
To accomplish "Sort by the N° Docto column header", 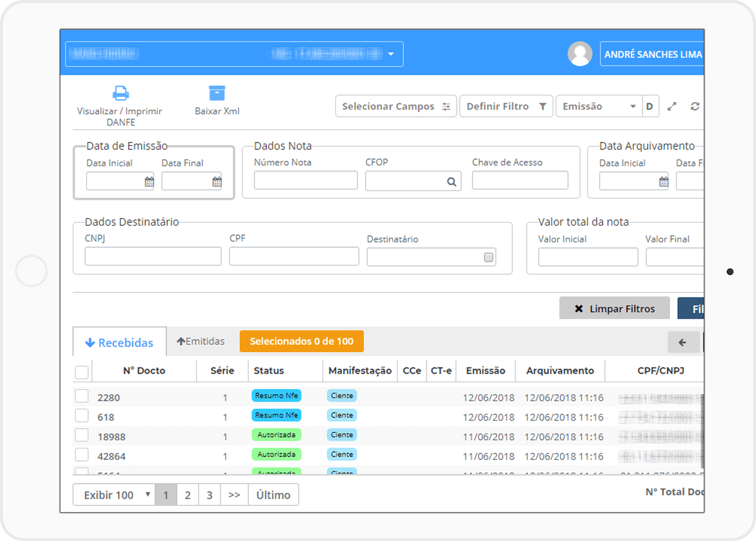I will [144, 371].
